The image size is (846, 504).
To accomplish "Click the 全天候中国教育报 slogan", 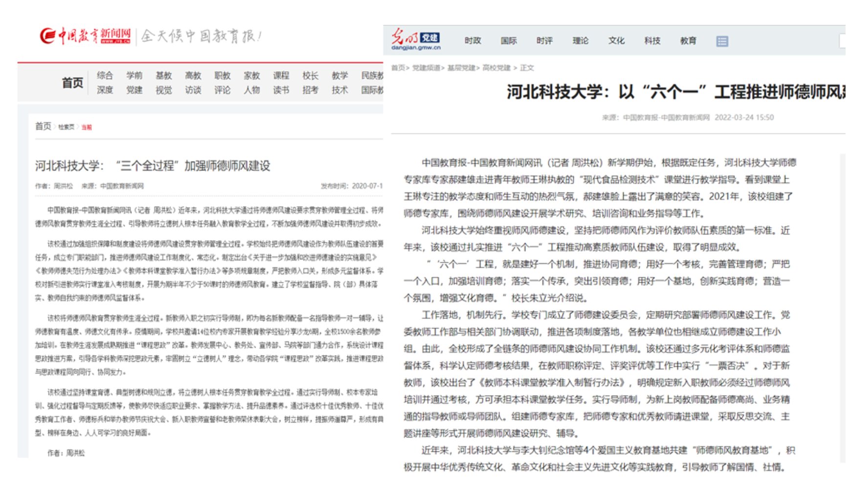I will [x=202, y=36].
